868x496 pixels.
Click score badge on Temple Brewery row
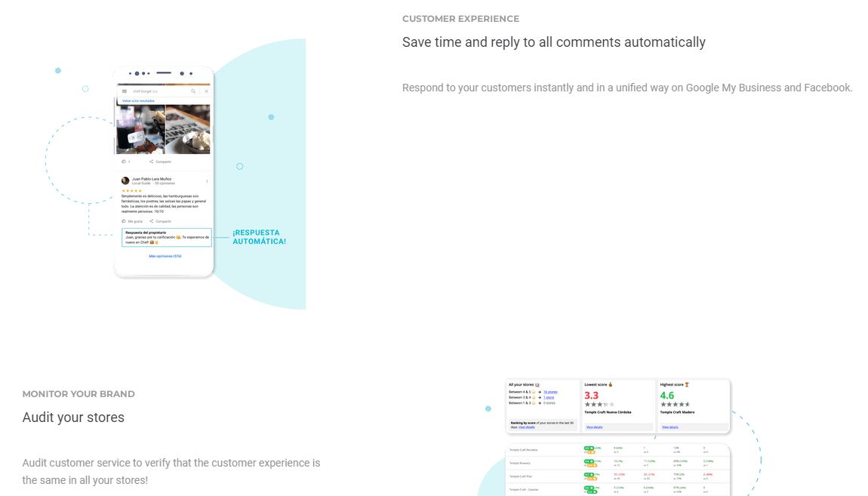[589, 461]
